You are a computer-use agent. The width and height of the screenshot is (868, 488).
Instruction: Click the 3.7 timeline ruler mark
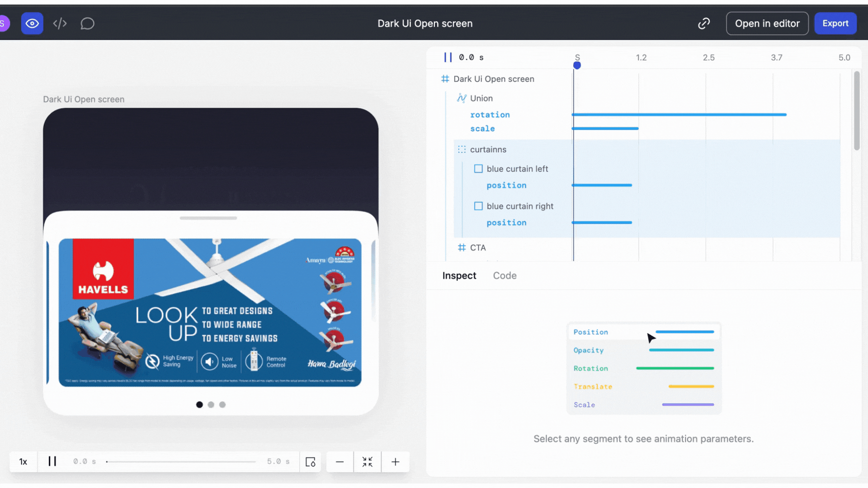click(x=776, y=58)
